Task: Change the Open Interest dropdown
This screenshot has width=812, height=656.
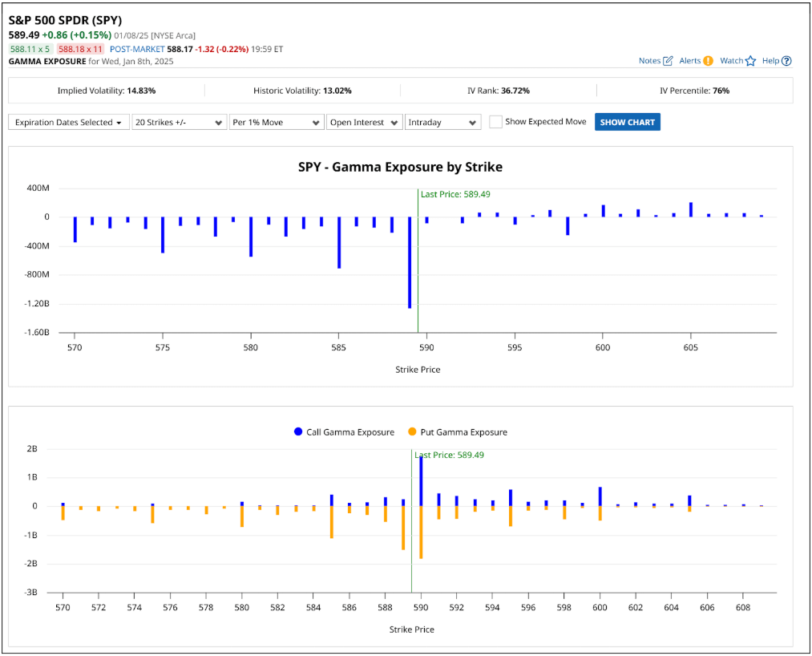Action: click(365, 122)
